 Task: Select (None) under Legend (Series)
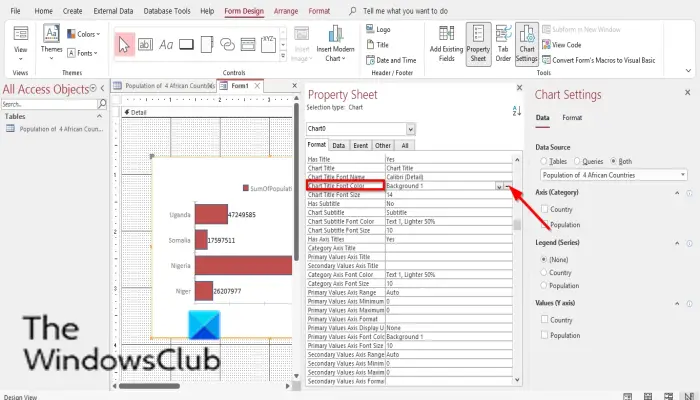(543, 259)
